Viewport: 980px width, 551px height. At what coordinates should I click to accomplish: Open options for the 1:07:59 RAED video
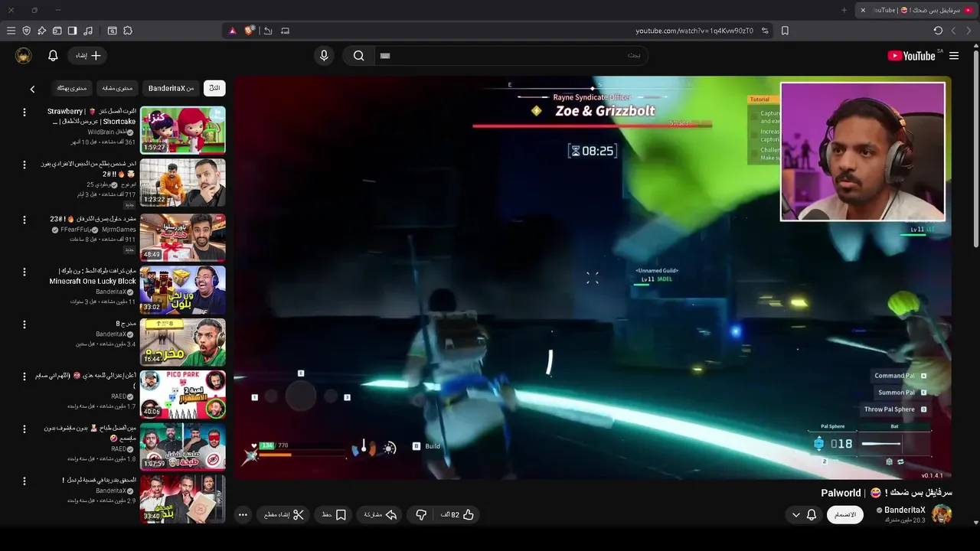coord(24,429)
